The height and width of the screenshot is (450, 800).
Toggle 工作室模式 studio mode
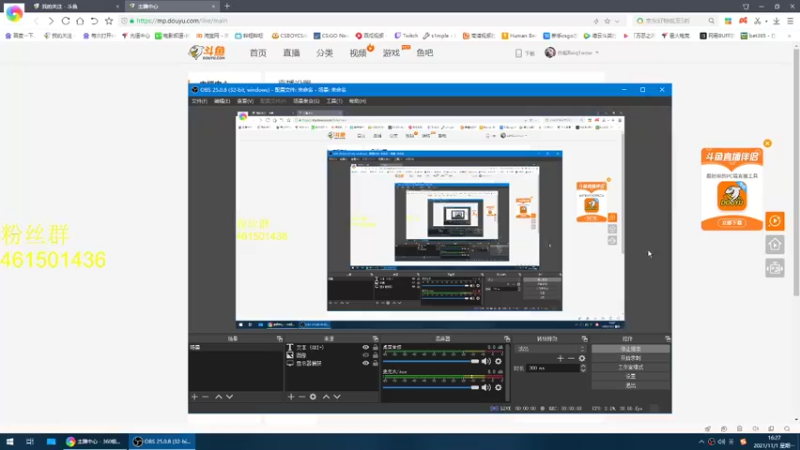click(631, 367)
